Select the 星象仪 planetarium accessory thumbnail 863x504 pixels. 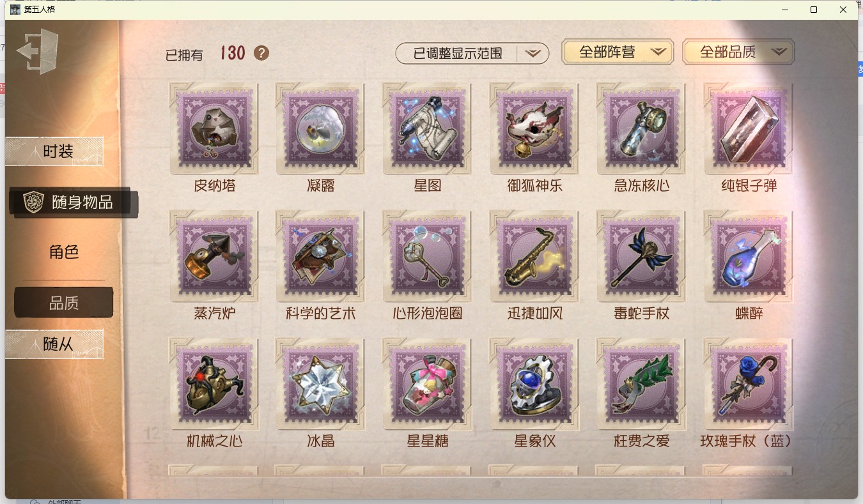(x=534, y=383)
